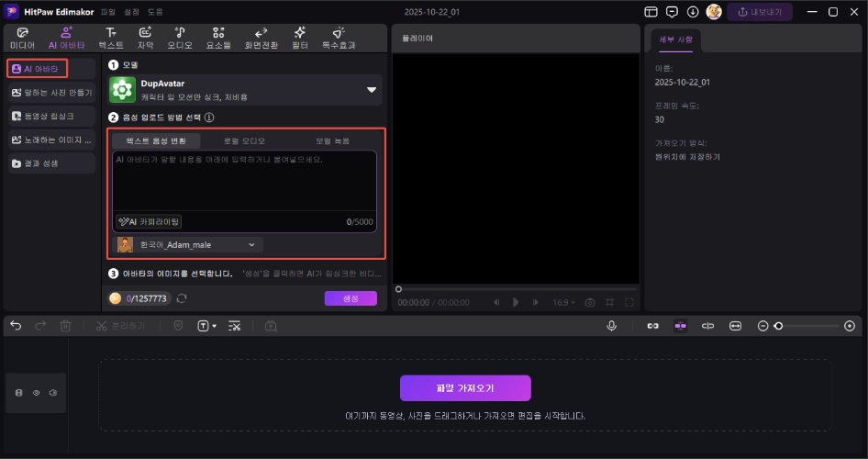Open the 미디어 media tab
868x459 pixels.
point(22,39)
